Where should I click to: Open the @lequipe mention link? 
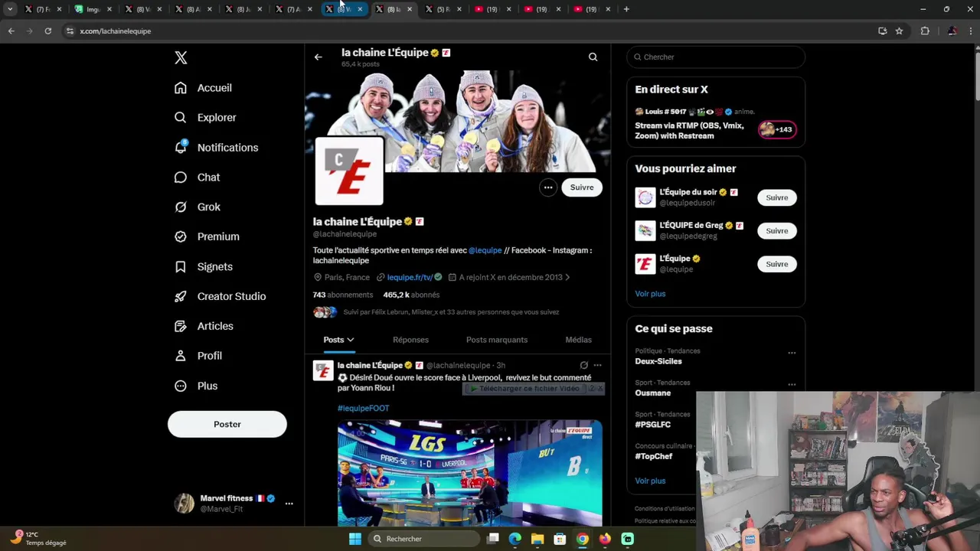(485, 250)
